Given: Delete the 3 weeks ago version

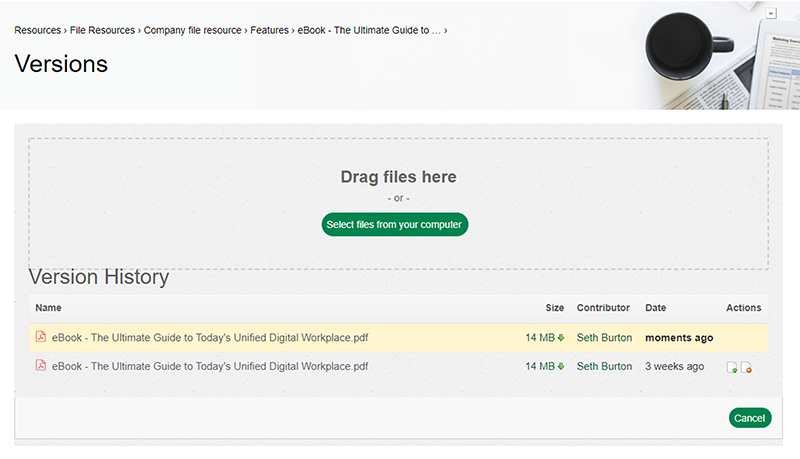Looking at the screenshot, I should point(746,368).
